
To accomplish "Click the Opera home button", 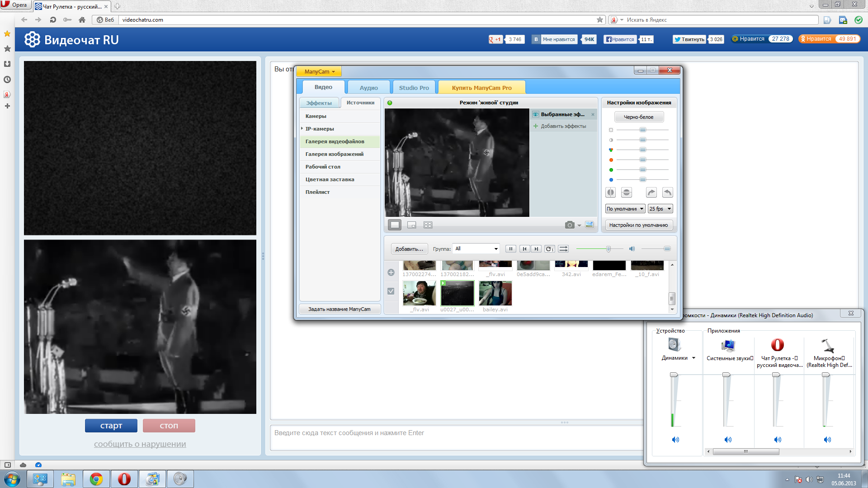I will point(82,20).
